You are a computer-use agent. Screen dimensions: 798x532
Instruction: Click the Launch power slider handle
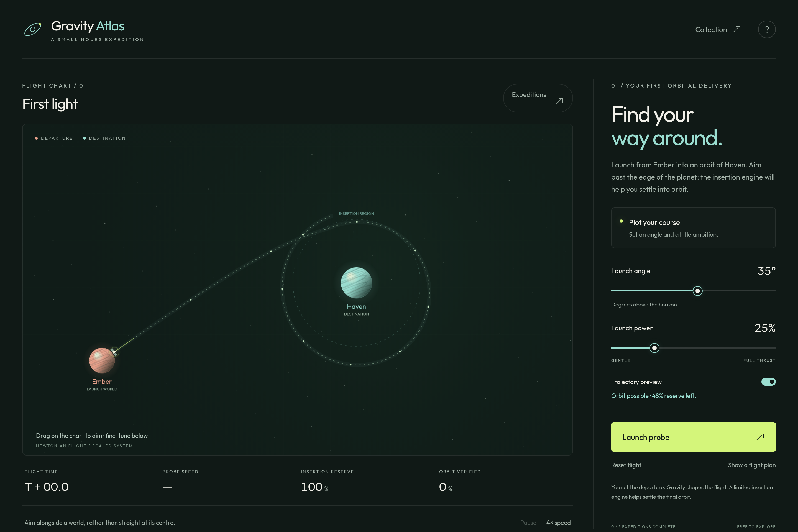(x=654, y=348)
